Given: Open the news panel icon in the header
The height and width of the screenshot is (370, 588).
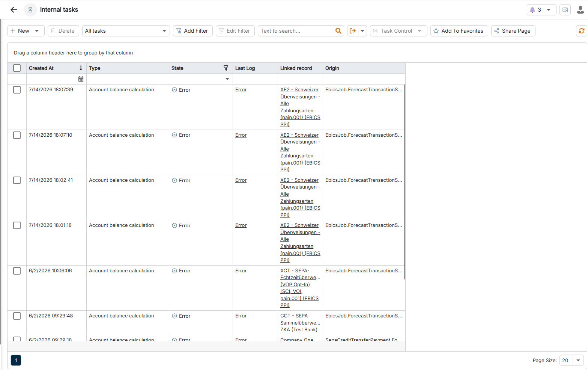Looking at the screenshot, I should 565,10.
